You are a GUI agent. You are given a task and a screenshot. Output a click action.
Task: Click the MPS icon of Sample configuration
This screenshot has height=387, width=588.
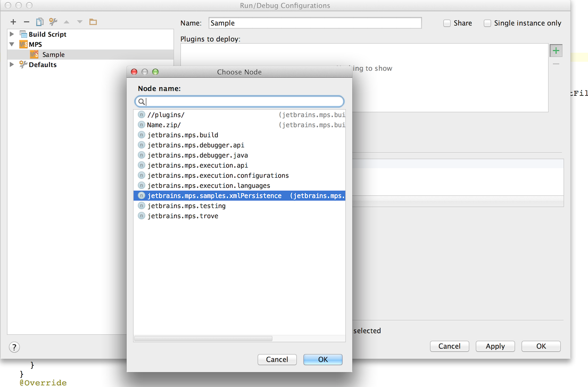coord(34,55)
